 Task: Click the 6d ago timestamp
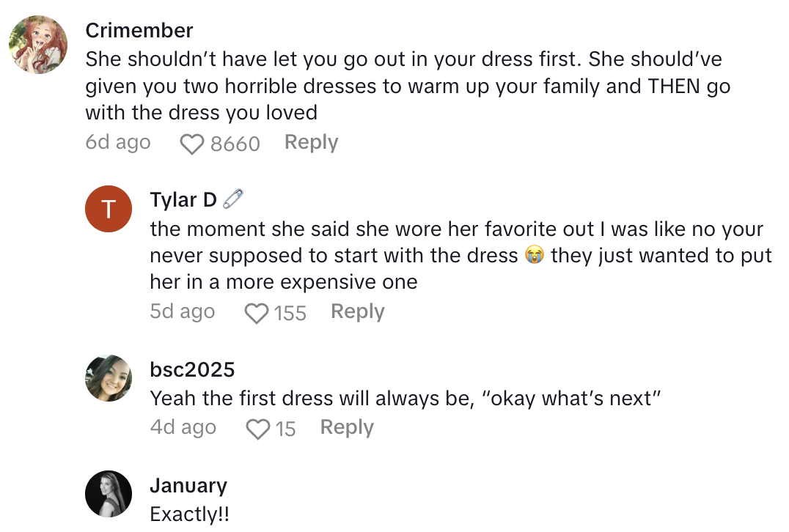pos(118,143)
